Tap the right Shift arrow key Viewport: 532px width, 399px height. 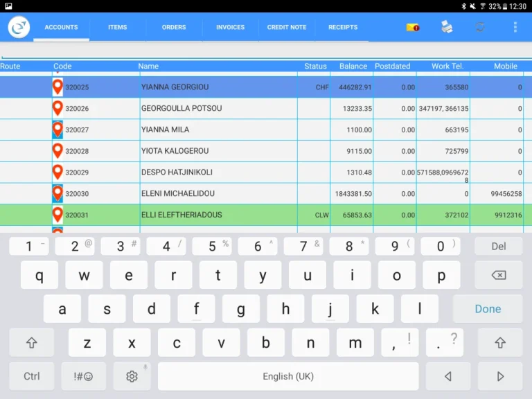click(x=500, y=343)
